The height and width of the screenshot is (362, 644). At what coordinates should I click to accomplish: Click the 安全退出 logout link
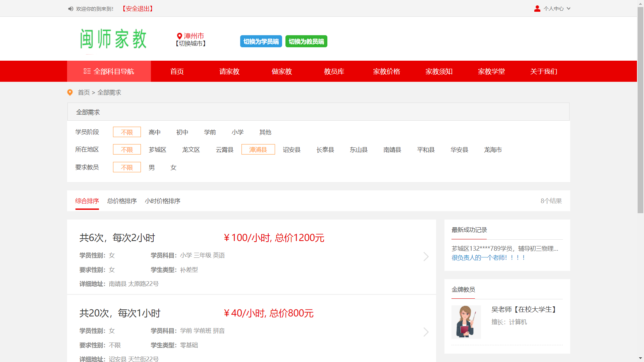[138, 9]
